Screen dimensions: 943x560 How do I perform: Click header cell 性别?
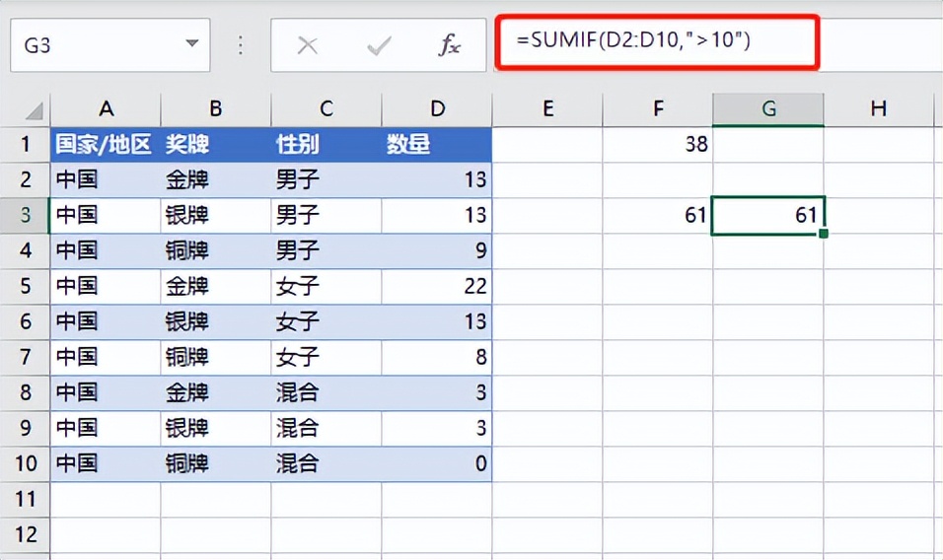(x=326, y=144)
